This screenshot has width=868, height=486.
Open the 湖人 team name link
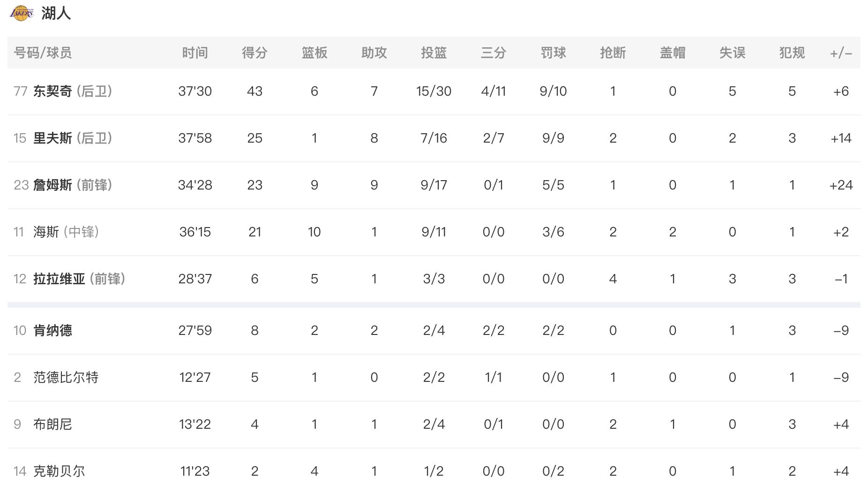[56, 13]
